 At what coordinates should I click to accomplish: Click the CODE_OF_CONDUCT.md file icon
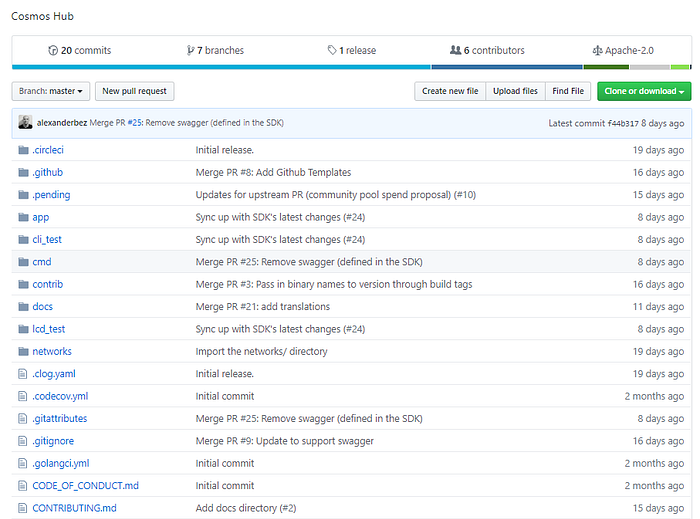click(x=22, y=486)
